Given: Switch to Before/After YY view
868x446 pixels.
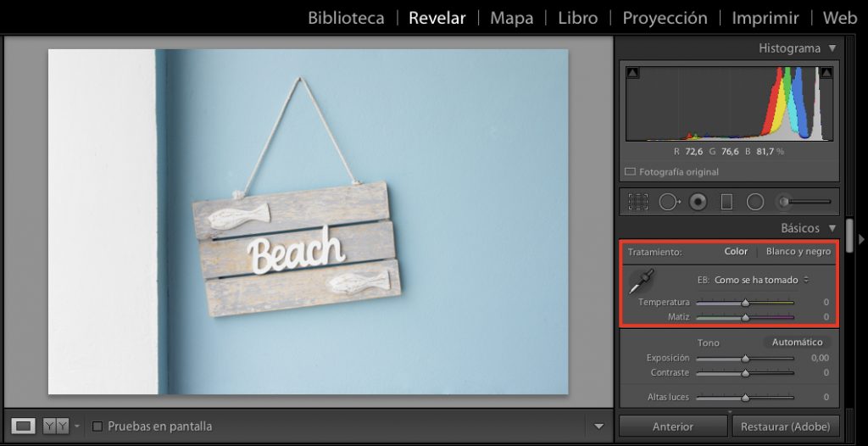Looking at the screenshot, I should tap(55, 426).
